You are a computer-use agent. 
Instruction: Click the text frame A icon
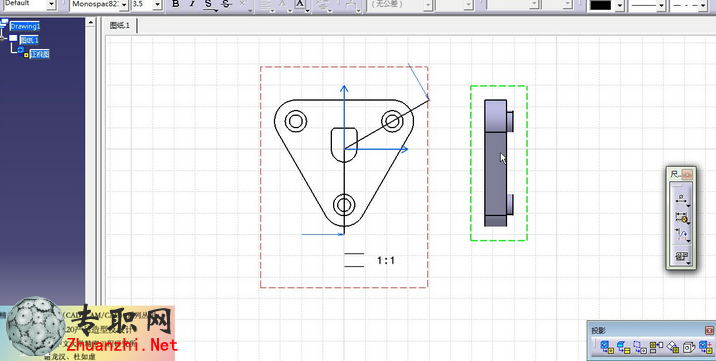click(x=300, y=4)
